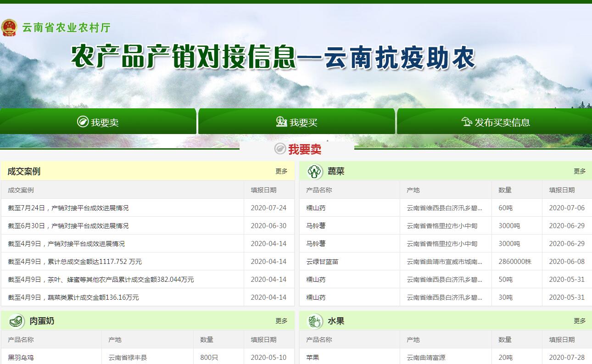Click the 云南省农业农村厅 site title

click(x=67, y=28)
